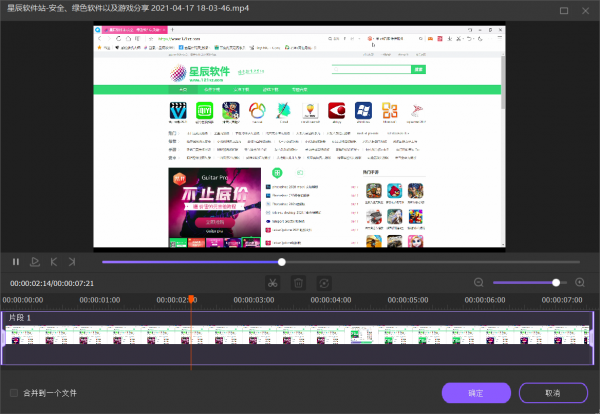Confirm with the 确定 button

click(476, 393)
